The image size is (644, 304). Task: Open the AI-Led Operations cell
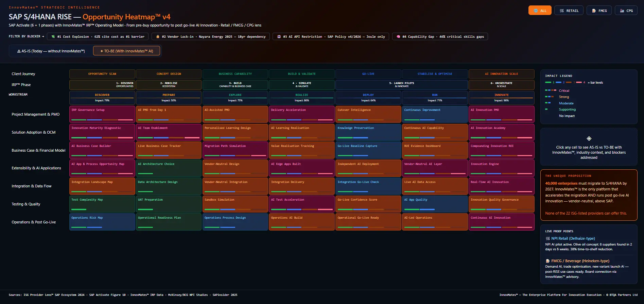point(435,222)
